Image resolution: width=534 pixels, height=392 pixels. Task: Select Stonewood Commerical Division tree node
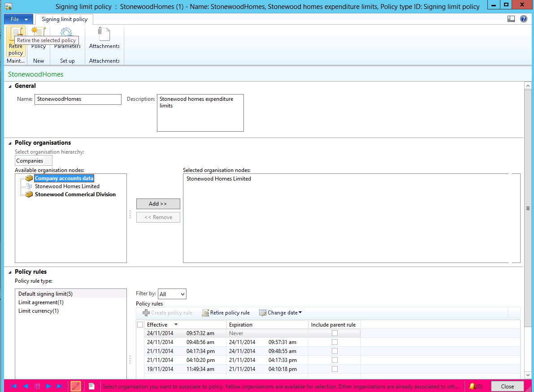click(x=75, y=194)
